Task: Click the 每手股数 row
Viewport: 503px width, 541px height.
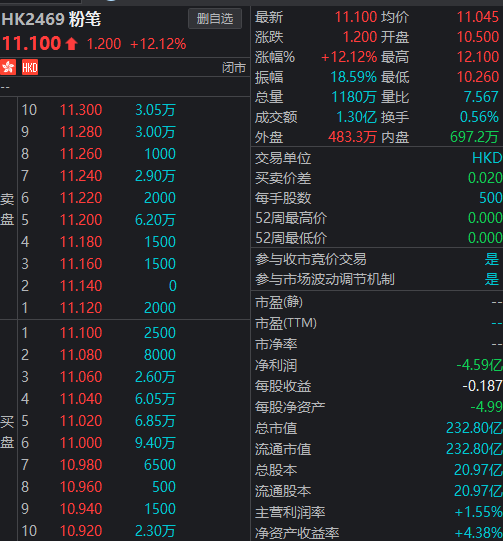Action: point(378,198)
